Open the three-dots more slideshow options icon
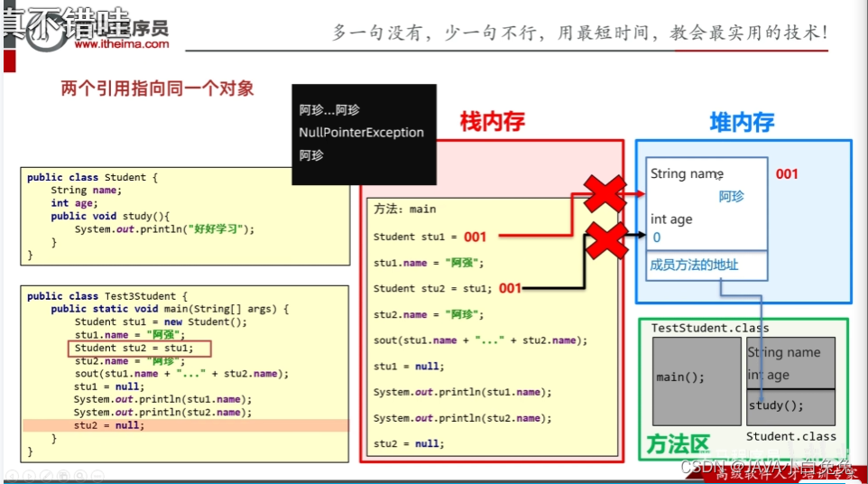868x484 pixels. pos(97,475)
